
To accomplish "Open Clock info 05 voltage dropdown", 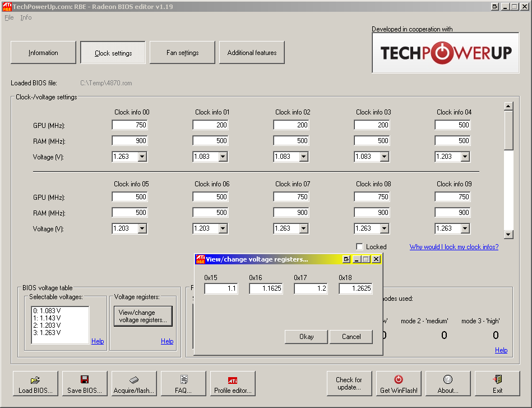I will pyautogui.click(x=142, y=228).
